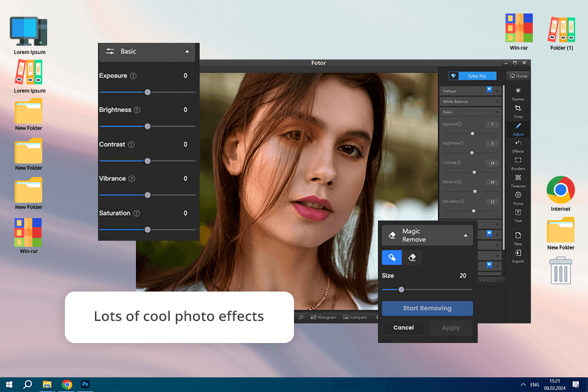Switch to the eraser mode in Magic Remove

(x=412, y=258)
